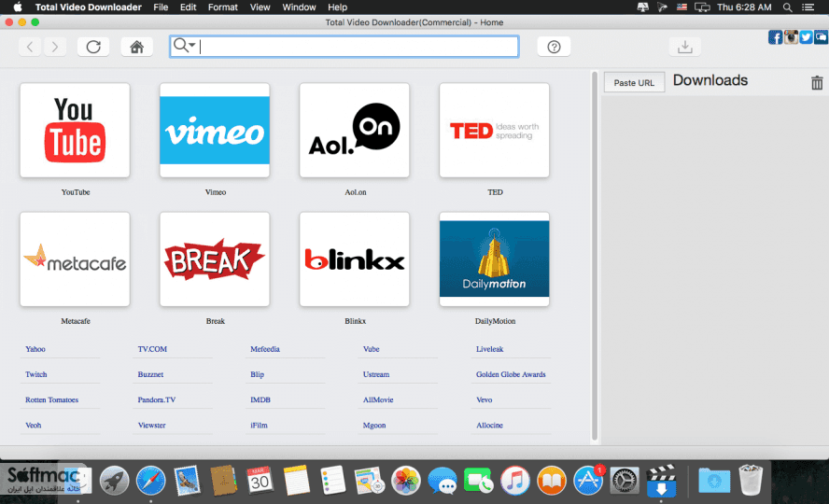Open the Photos app in the Dock

(x=405, y=481)
